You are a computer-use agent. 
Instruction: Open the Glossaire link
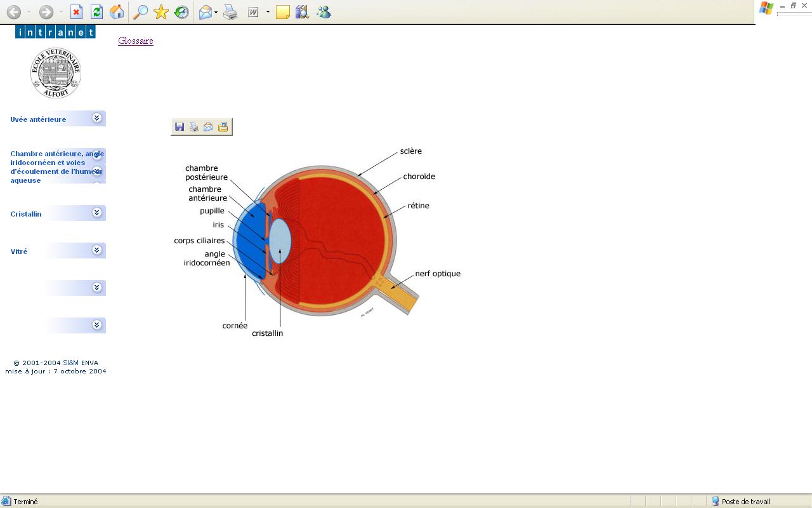tap(136, 41)
